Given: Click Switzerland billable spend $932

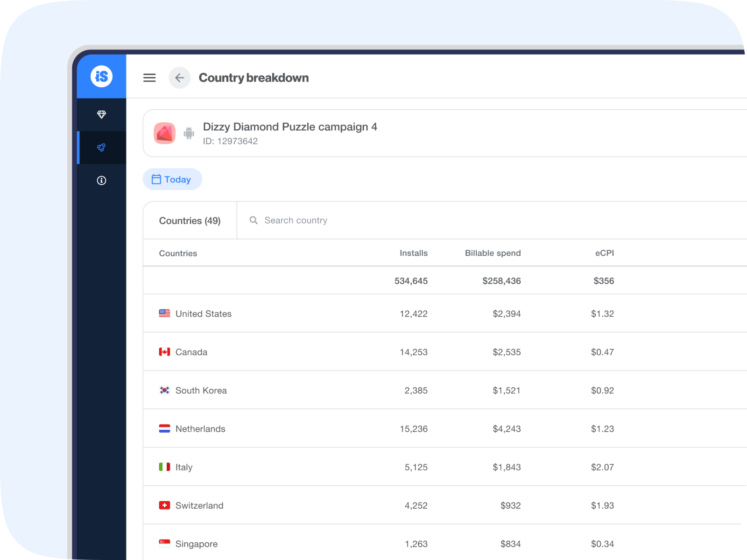Looking at the screenshot, I should [510, 505].
